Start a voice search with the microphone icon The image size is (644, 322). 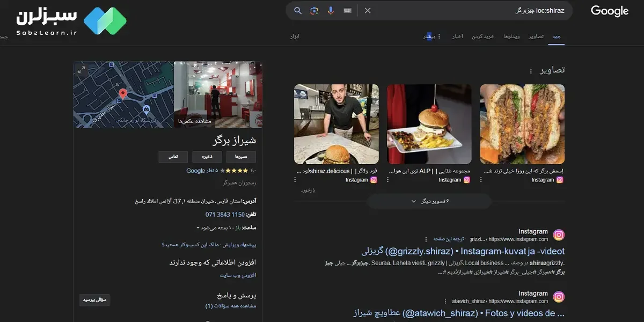pyautogui.click(x=329, y=10)
